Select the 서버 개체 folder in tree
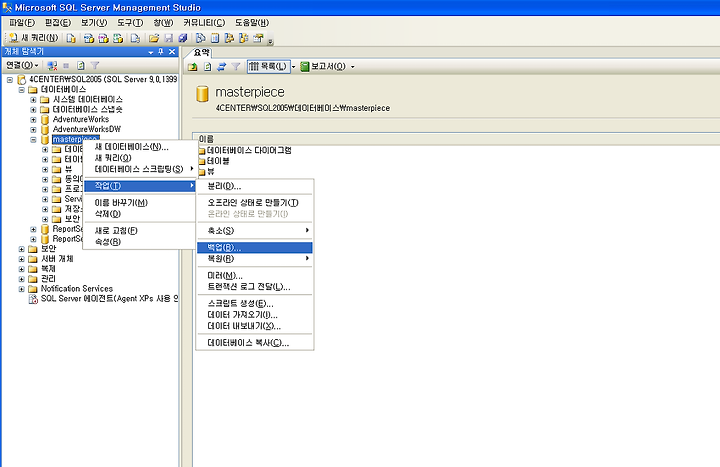 57,259
